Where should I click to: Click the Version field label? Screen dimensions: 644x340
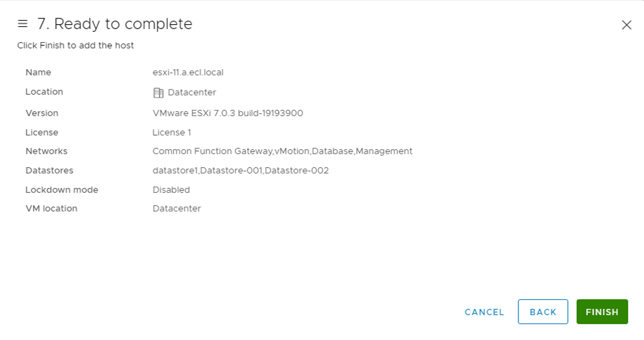click(x=42, y=113)
